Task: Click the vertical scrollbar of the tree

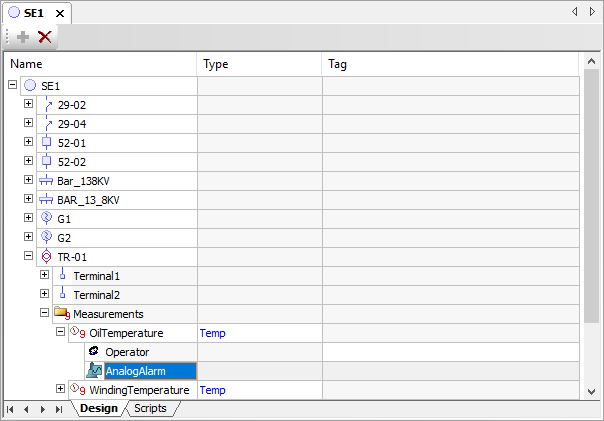Action: (x=591, y=200)
